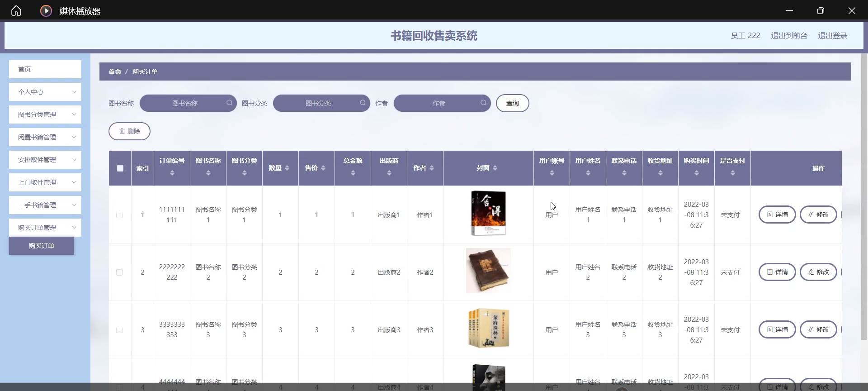The width and height of the screenshot is (868, 391).
Task: Collapse the 购买订单管理 sidebar menu
Action: 45,228
